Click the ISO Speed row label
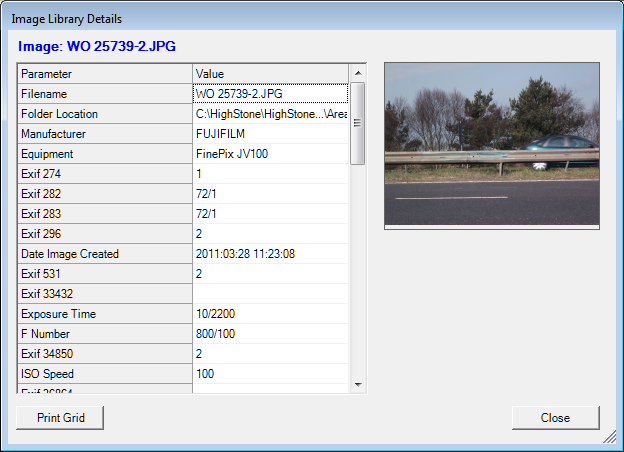Screen dimensions: 624x452 105,374
